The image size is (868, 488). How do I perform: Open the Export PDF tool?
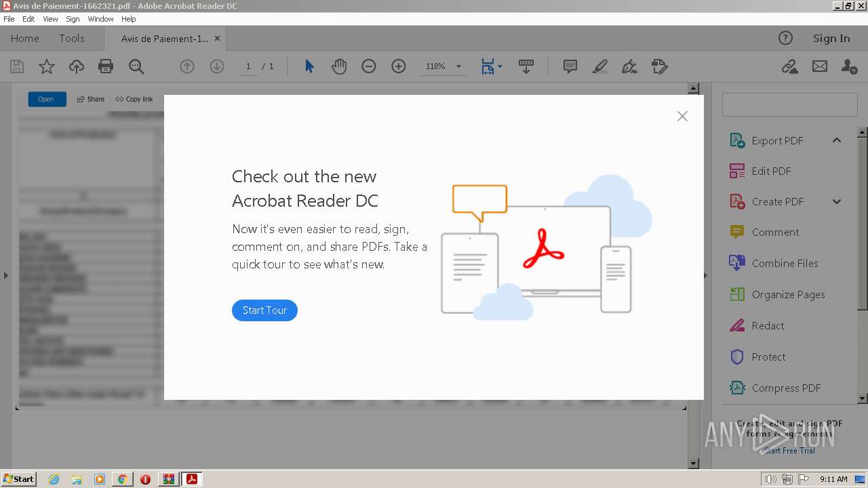tap(777, 141)
